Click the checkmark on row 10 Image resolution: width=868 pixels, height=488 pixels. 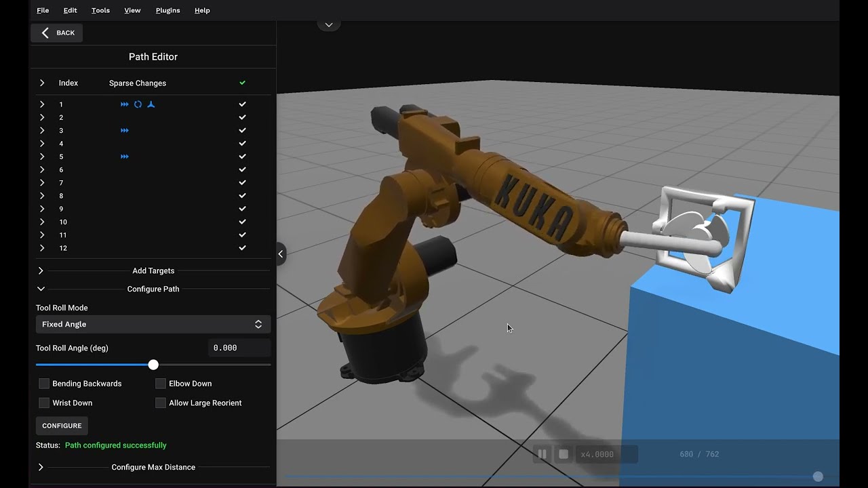tap(242, 222)
